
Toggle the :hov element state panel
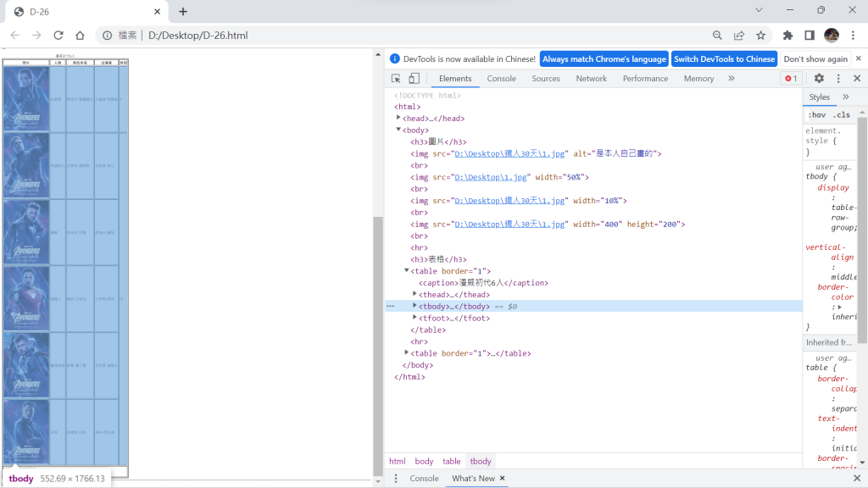point(816,115)
